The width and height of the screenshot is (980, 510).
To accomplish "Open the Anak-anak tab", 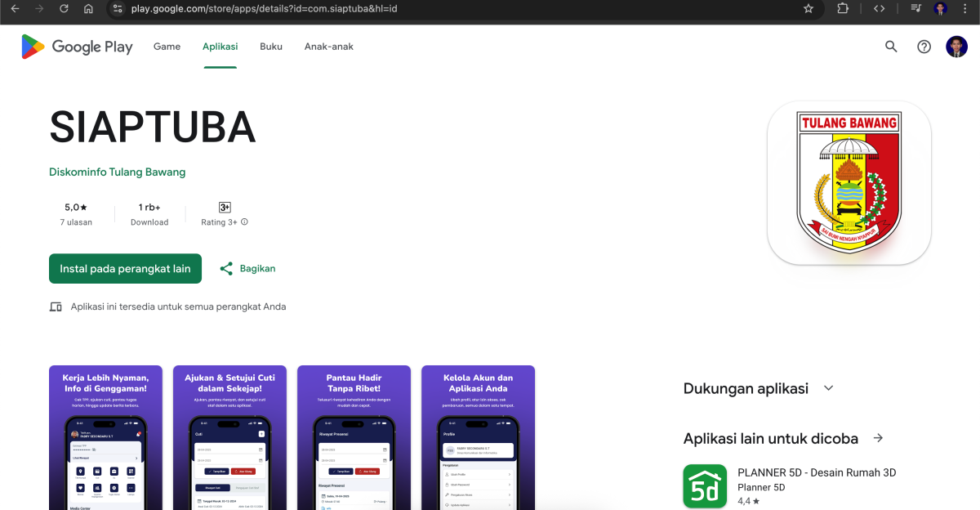I will click(329, 47).
